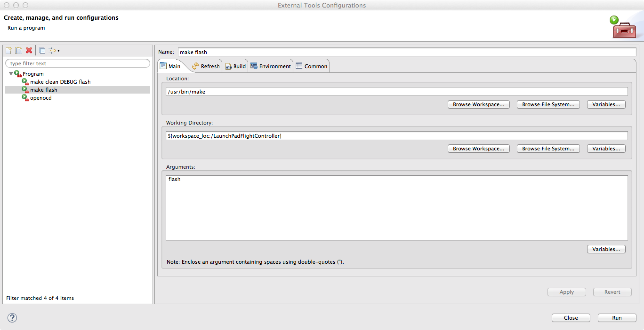Delete selected configuration with red X
Image resolution: width=644 pixels, height=330 pixels.
pyautogui.click(x=29, y=51)
